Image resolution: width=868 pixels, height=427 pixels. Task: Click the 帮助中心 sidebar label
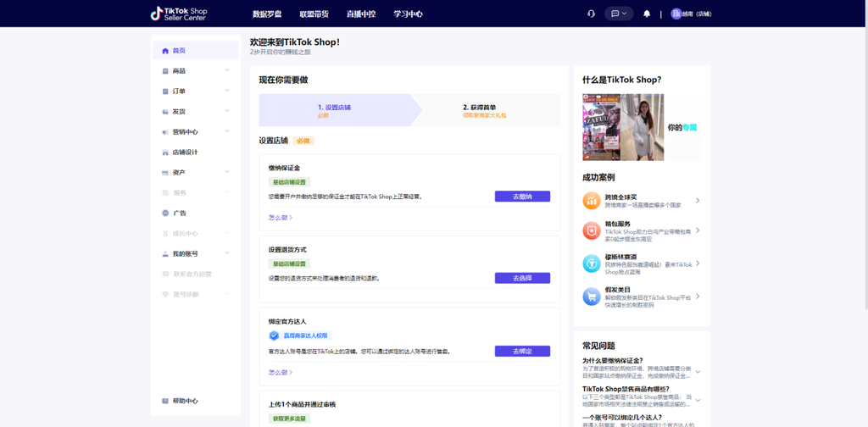(185, 401)
